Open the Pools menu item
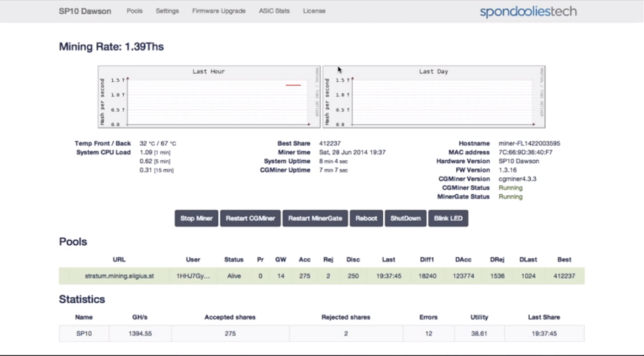644x356 pixels. [134, 11]
